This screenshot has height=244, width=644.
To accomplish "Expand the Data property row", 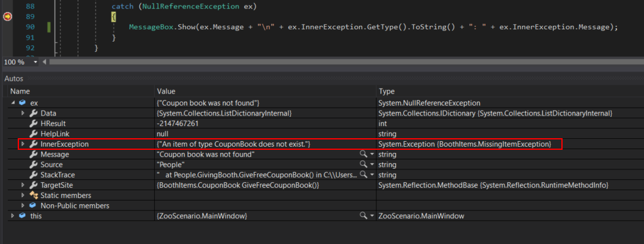I will [23, 113].
